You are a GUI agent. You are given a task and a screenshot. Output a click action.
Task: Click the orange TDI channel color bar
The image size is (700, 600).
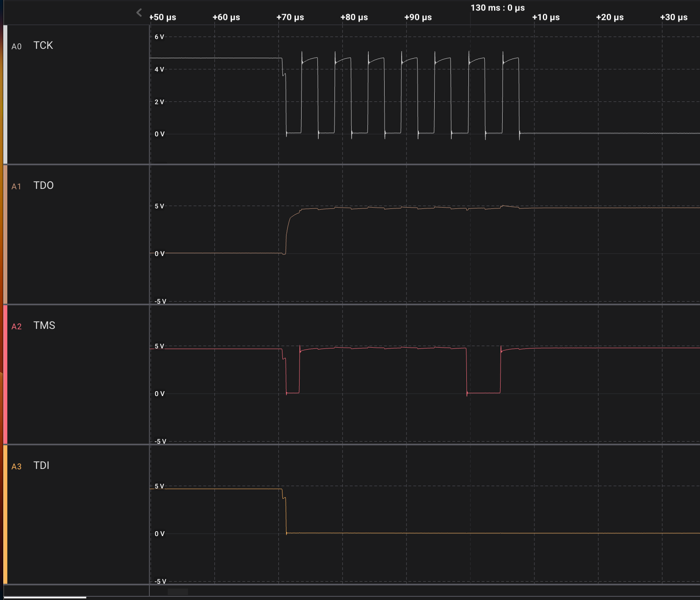[5, 515]
